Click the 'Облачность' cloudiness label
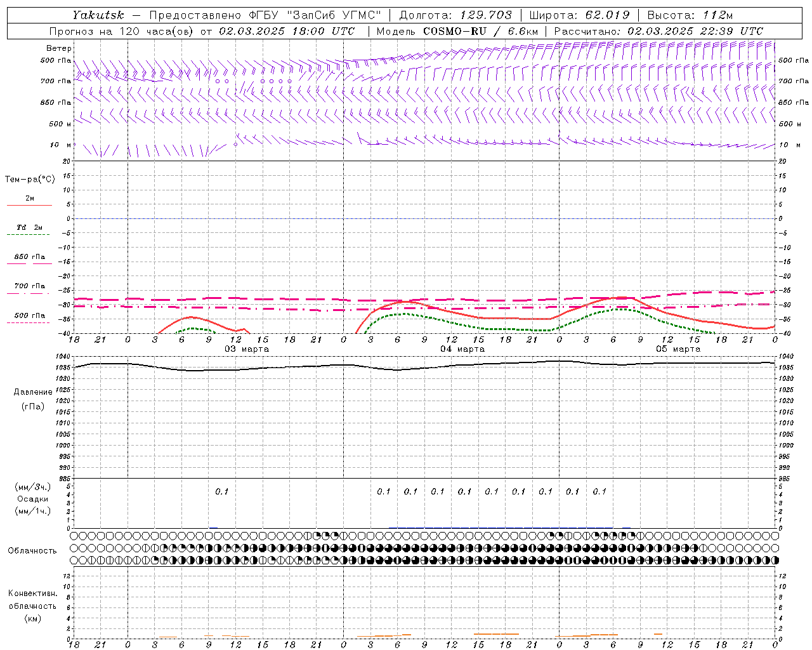Image resolution: width=812 pixels, height=650 pixels. [x=32, y=551]
